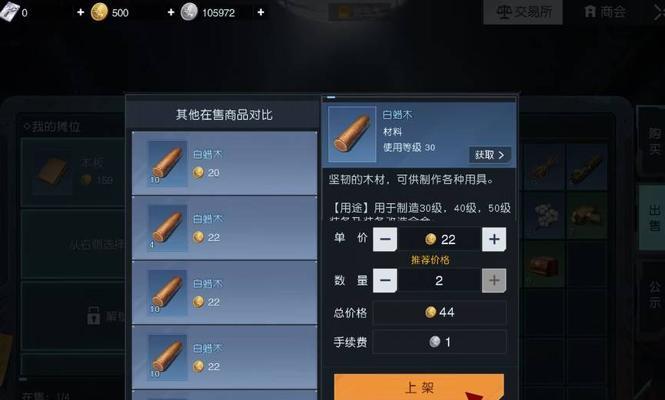
Task: Click the plus icon beside silver 105972
Action: tap(261, 12)
